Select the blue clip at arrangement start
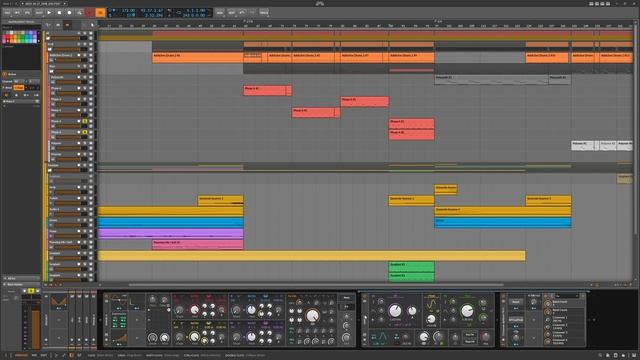The height and width of the screenshot is (360, 640). [x=170, y=222]
